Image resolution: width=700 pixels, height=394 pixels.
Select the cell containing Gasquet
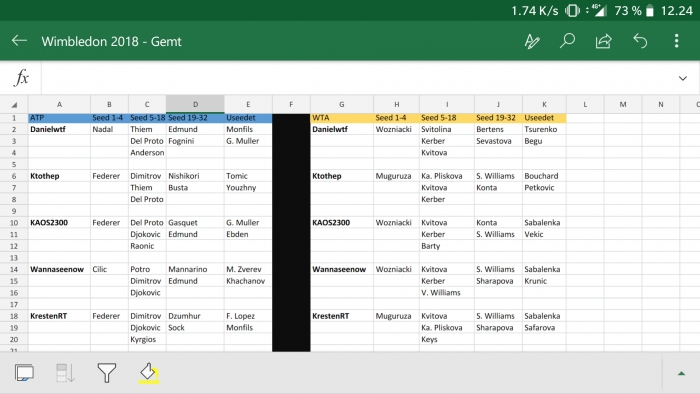195,223
